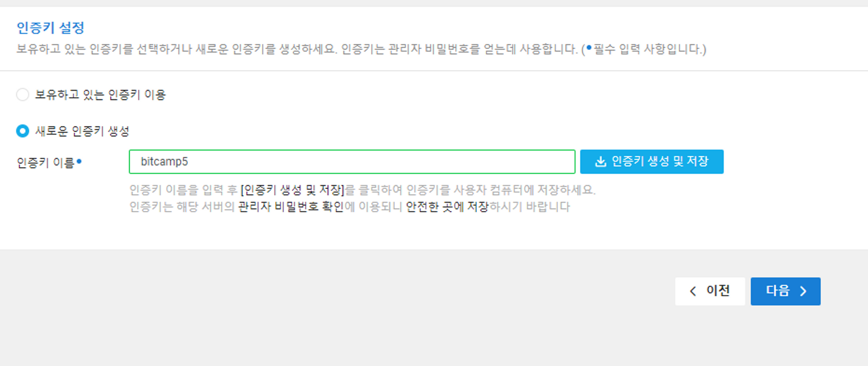This screenshot has height=366, width=868.
Task: Choose the 새로운 인증키 생성 label text
Action: (x=82, y=131)
